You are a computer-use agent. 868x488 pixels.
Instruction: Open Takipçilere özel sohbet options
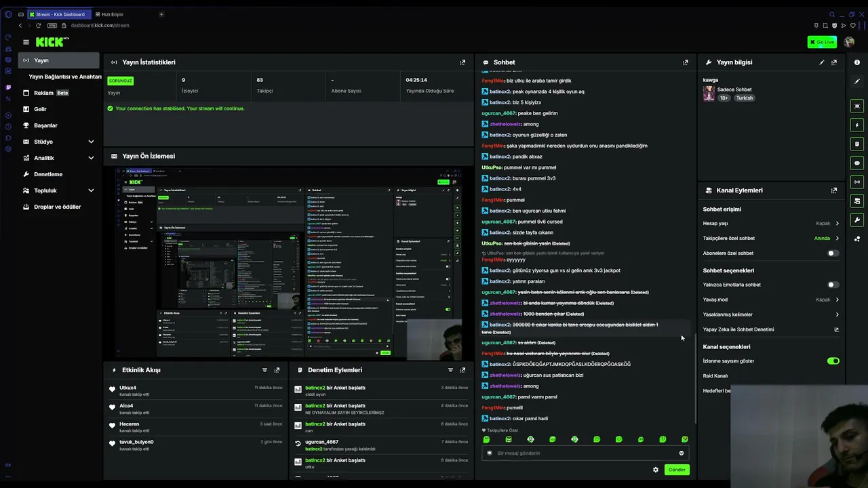pos(771,239)
